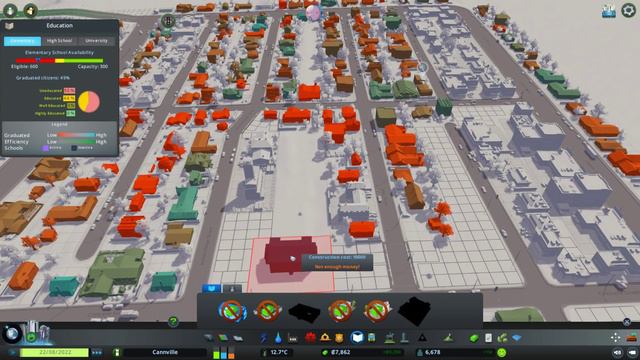Viewport: 640px width, 360px height.
Task: Open the Info Views button top left
Action: point(10,10)
